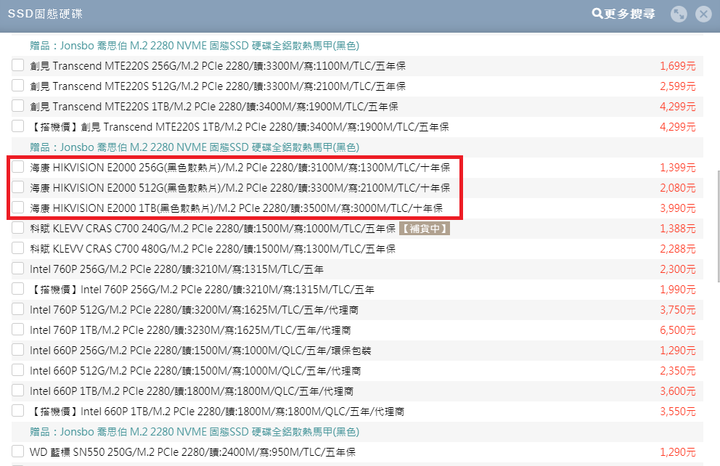Select Intel 660P 256G product text
Viewport: 720px width, 466px height.
click(200, 351)
